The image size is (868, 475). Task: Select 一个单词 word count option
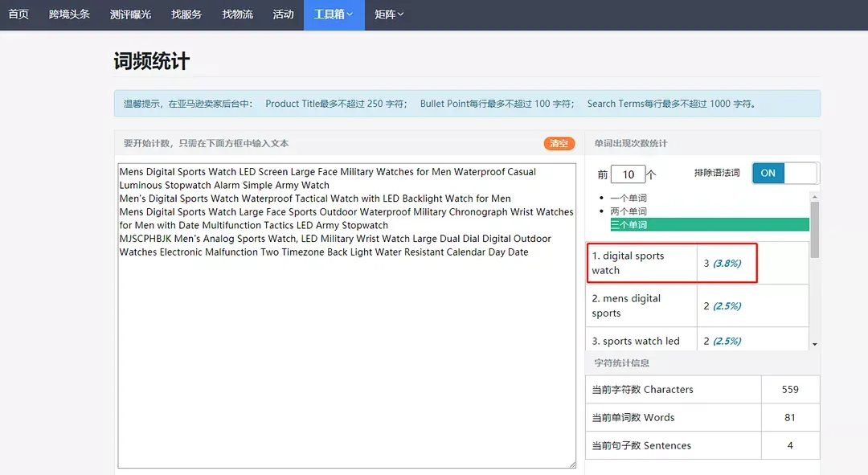[628, 198]
